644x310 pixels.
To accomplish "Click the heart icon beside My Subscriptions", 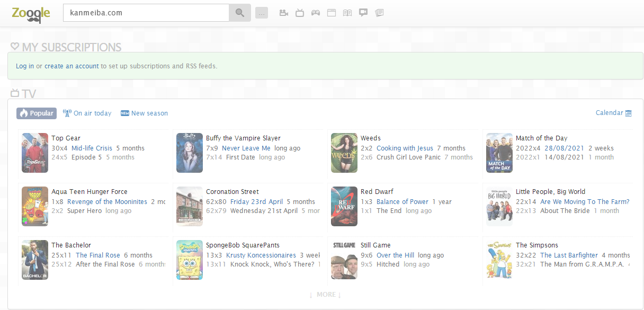I will [x=15, y=47].
